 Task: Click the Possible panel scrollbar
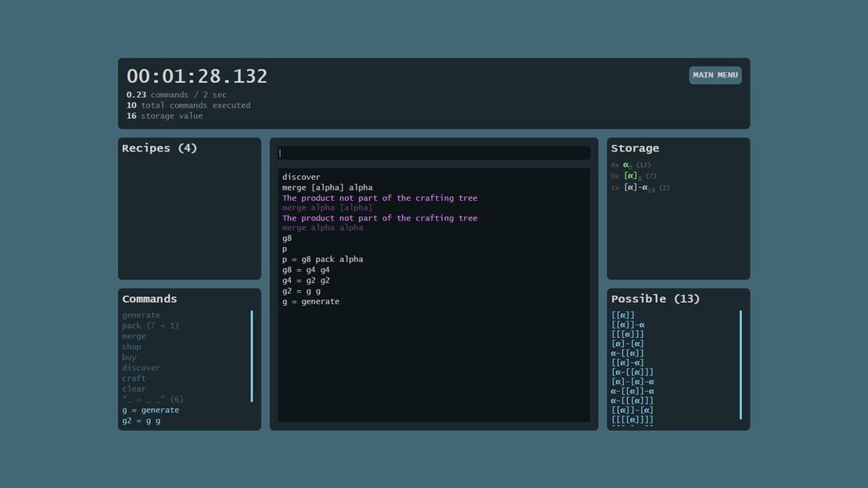[741, 365]
